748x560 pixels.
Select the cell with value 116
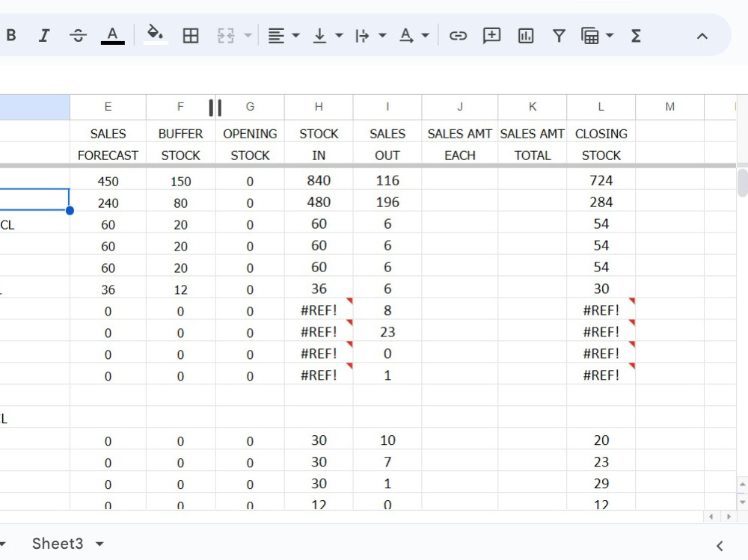387,181
